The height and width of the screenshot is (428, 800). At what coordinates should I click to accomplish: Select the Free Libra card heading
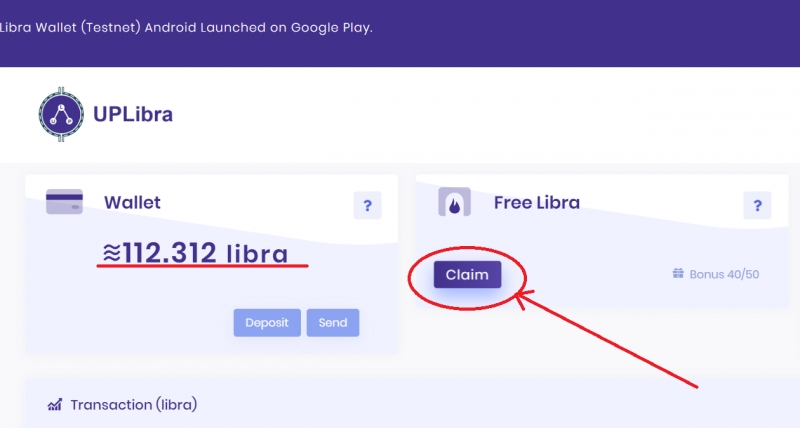pyautogui.click(x=537, y=203)
